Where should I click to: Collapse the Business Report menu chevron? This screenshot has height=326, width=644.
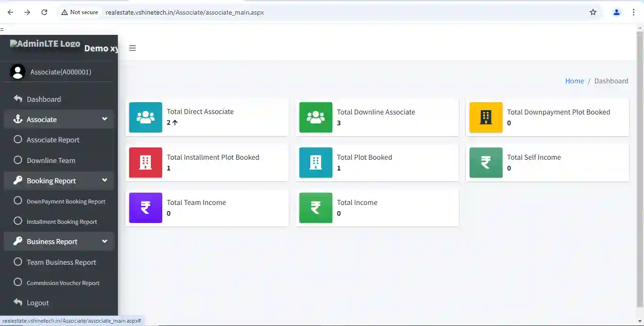point(105,241)
